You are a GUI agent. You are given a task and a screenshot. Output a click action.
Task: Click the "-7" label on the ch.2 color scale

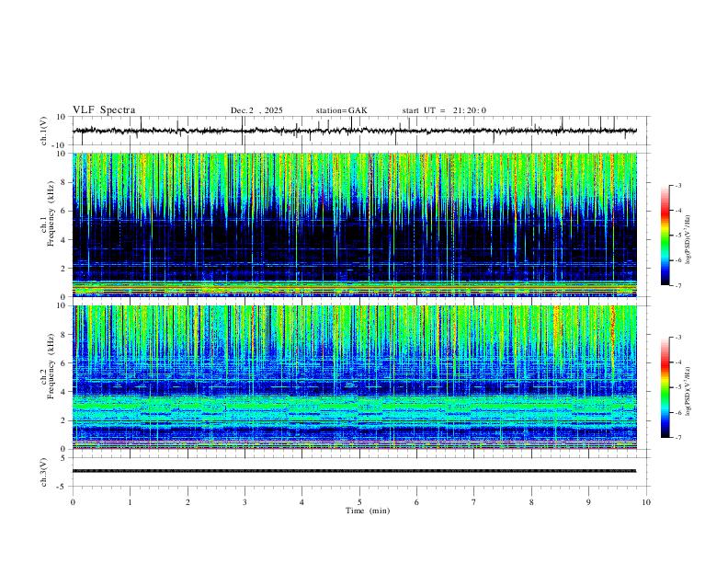coord(677,437)
